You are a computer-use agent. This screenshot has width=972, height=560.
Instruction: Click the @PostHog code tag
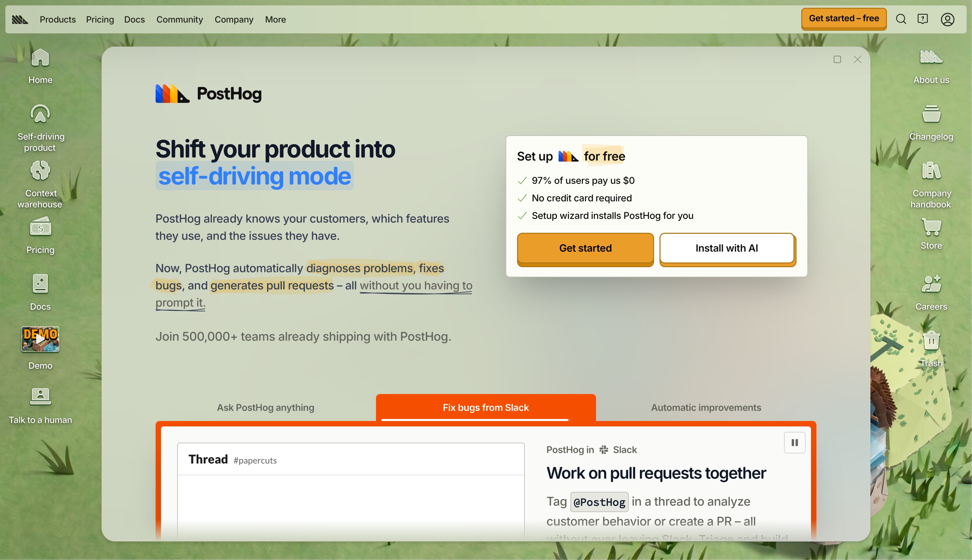[599, 502]
